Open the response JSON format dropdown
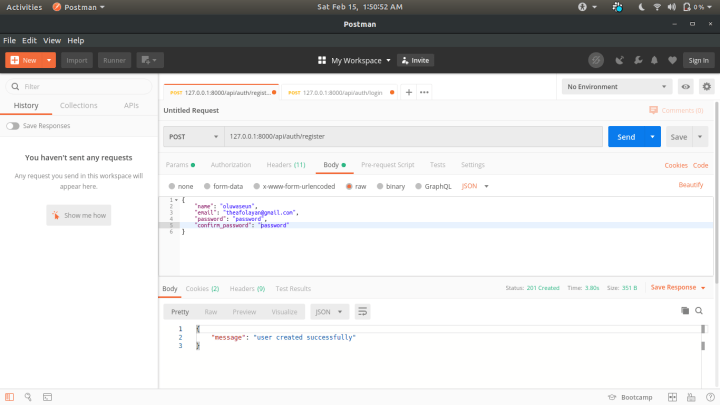 pyautogui.click(x=328, y=311)
